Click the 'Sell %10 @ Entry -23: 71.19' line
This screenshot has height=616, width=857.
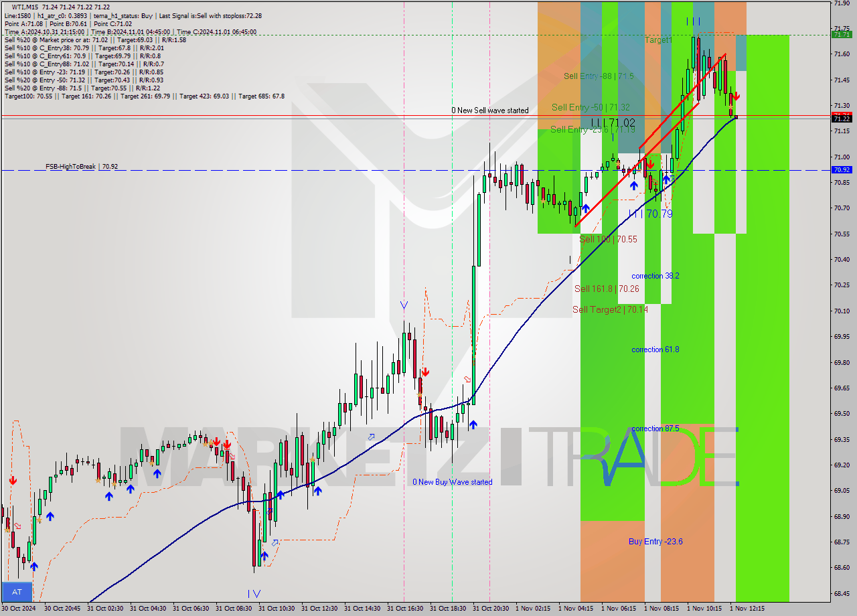84,72
